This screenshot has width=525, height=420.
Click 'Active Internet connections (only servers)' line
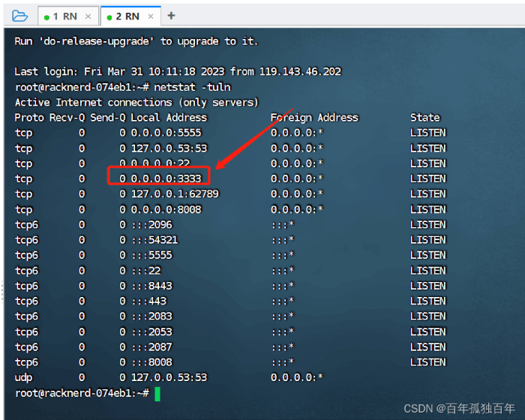[x=136, y=102]
